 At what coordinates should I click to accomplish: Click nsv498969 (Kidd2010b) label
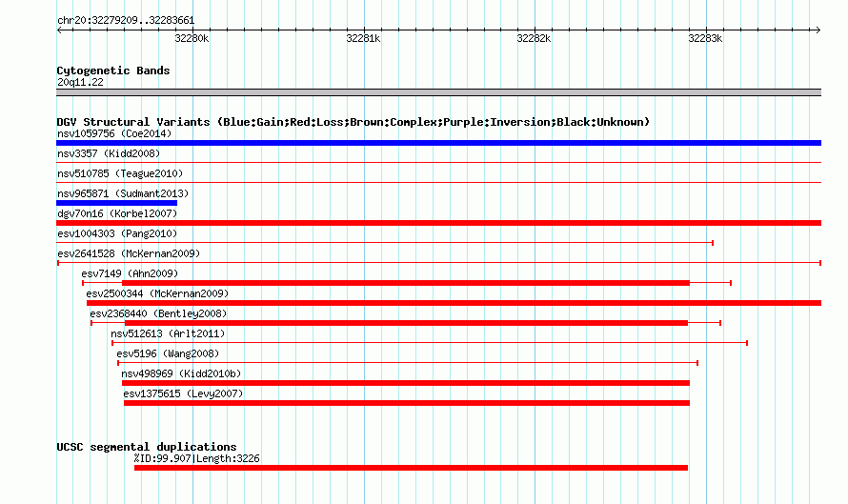click(181, 373)
